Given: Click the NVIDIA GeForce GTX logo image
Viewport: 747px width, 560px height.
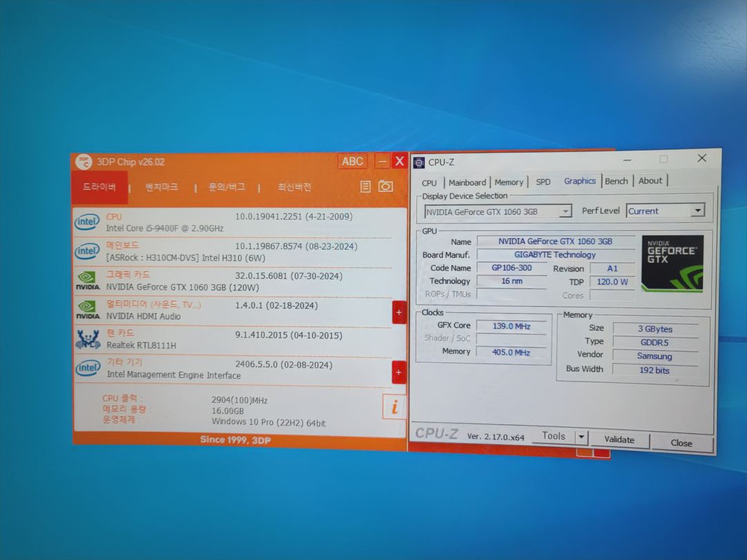Looking at the screenshot, I should (672, 264).
